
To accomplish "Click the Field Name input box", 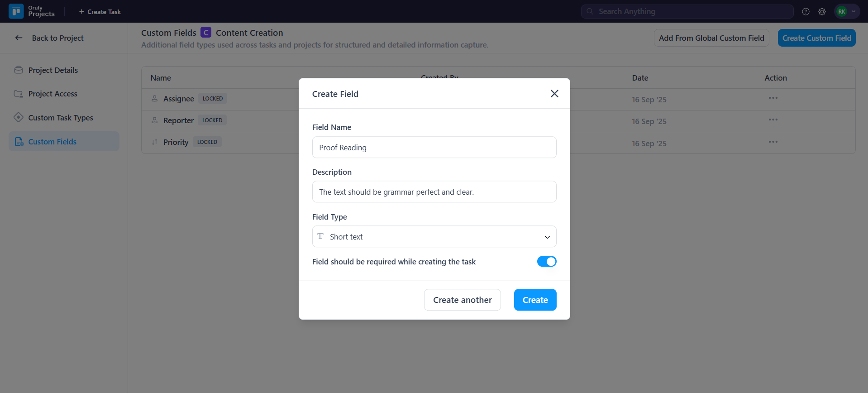I will click(x=434, y=148).
